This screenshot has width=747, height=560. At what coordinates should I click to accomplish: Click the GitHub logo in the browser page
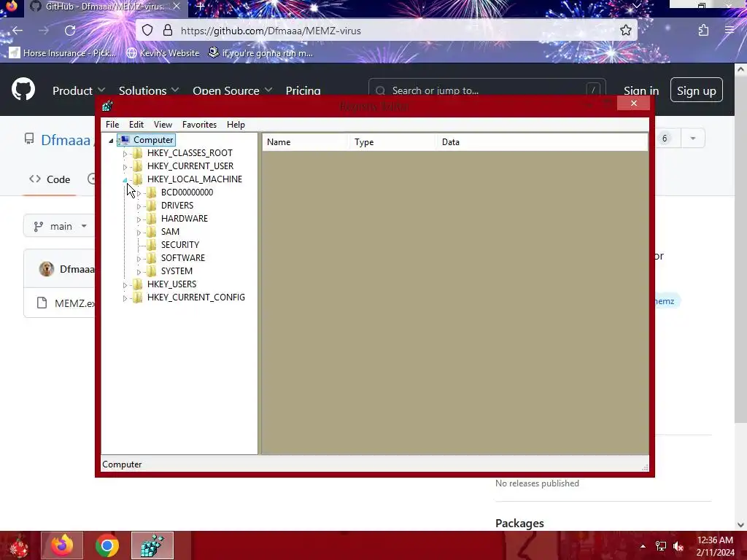pos(23,89)
